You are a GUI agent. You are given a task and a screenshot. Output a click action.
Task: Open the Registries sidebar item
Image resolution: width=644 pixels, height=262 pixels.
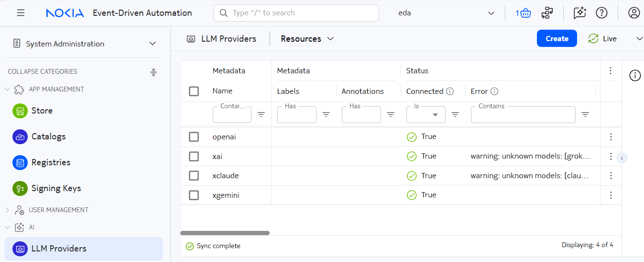[84, 162]
